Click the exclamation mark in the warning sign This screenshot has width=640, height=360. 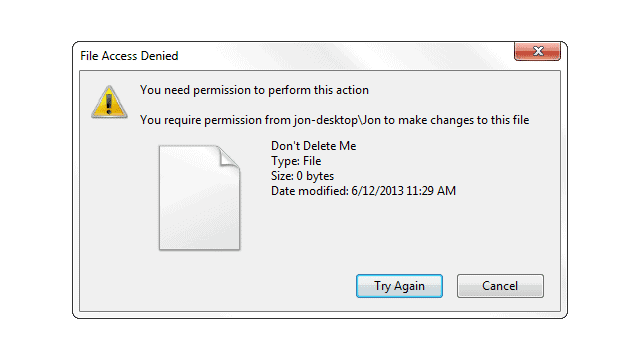coord(109,103)
